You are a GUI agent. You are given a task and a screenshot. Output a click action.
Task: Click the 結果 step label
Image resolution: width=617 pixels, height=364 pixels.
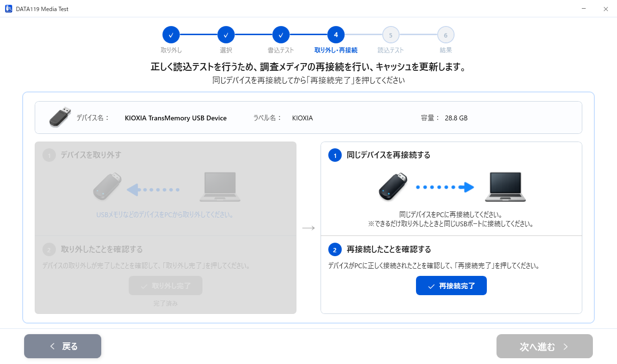point(446,50)
